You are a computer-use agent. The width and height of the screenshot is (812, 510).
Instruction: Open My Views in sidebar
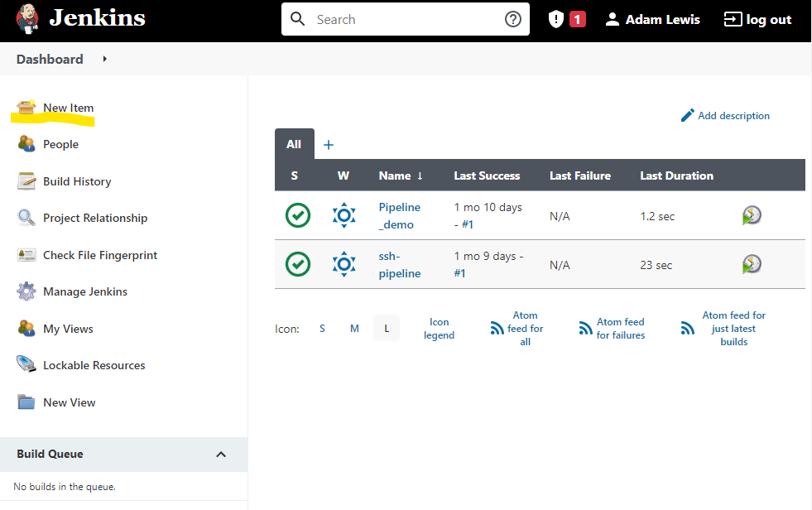coord(68,329)
